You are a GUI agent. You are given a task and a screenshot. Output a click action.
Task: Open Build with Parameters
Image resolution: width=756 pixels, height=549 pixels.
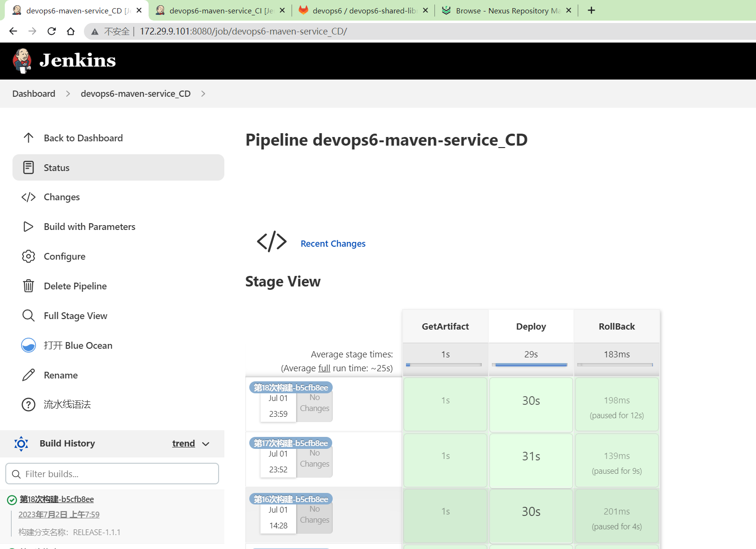coord(118,227)
